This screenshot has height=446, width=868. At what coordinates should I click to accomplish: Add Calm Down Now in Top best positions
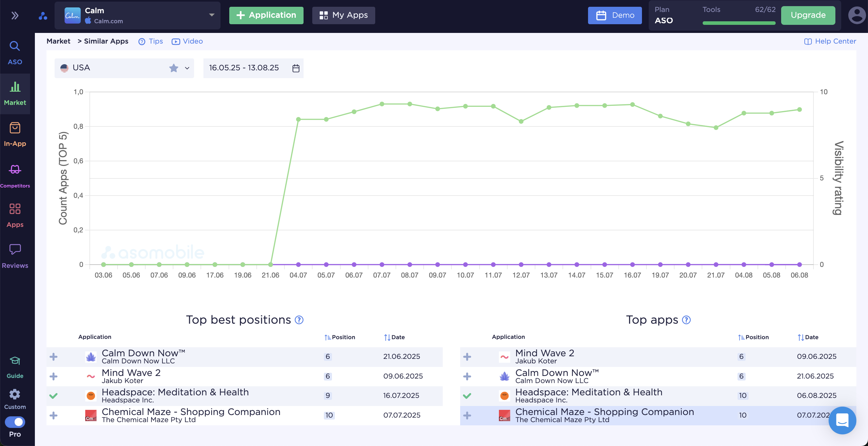[53, 357]
